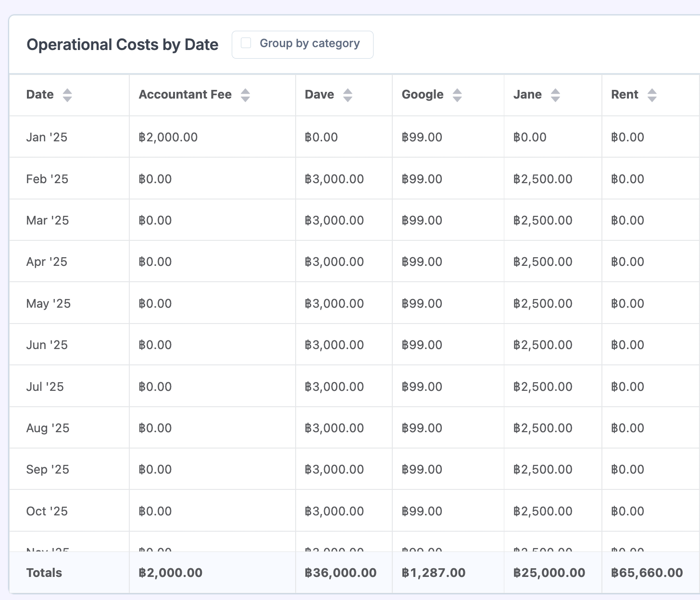Click the Group by category label
The height and width of the screenshot is (600, 700).
pyautogui.click(x=310, y=43)
